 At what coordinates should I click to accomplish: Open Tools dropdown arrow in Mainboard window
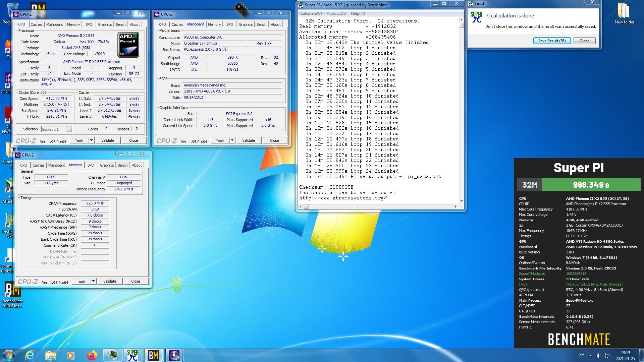(x=232, y=140)
